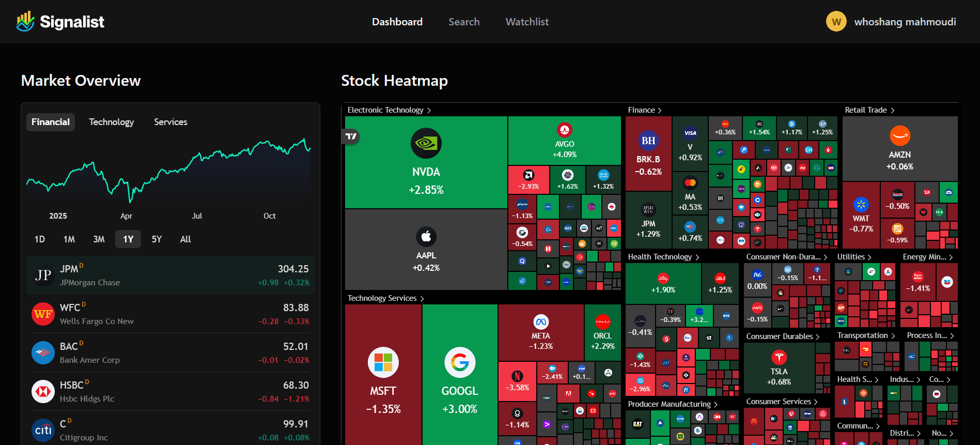
Task: Click the Amazon logo in AMZN tile
Action: (900, 136)
